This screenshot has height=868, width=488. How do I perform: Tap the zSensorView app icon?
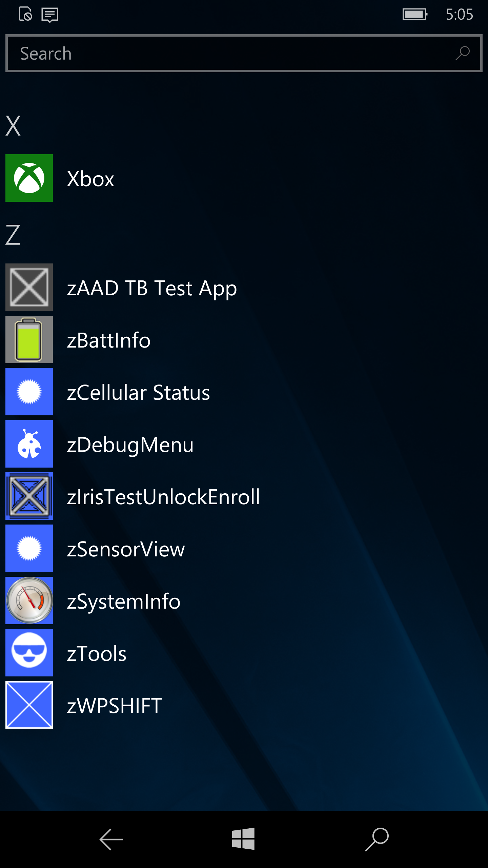coord(29,548)
